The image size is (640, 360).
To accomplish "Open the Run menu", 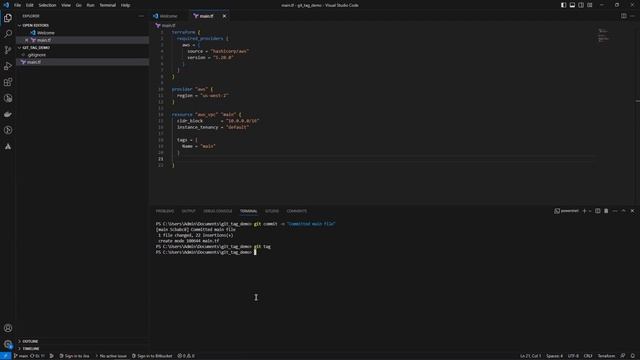I will point(90,5).
